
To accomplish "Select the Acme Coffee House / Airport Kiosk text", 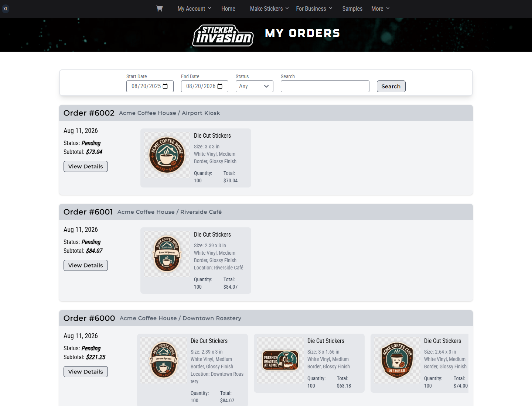I will (170, 113).
